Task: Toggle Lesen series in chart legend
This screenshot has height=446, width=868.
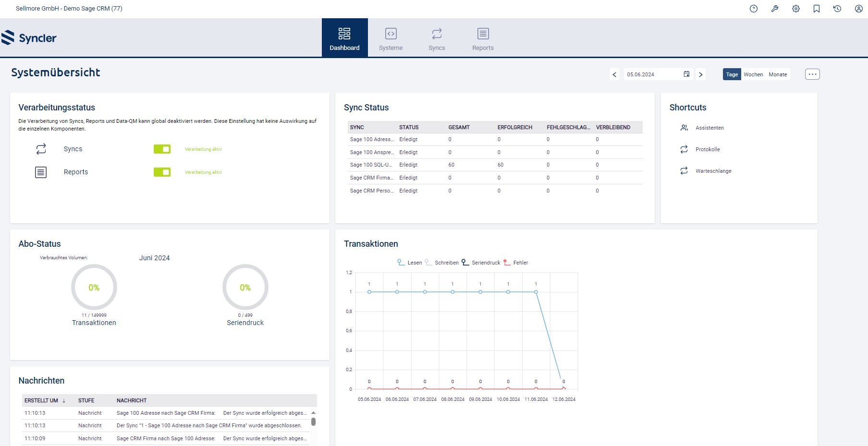Action: (409, 263)
